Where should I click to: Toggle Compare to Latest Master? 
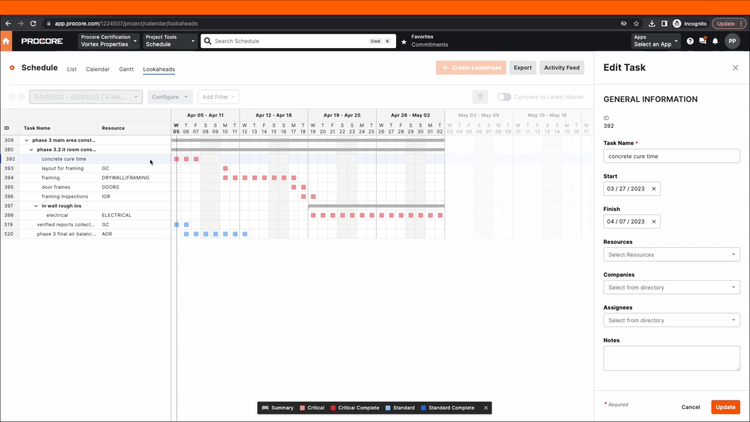[504, 97]
